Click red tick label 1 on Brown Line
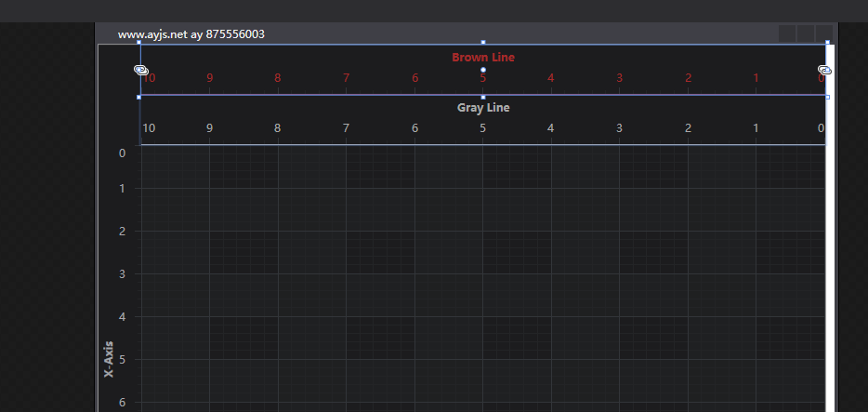The height and width of the screenshot is (412, 868). click(756, 78)
